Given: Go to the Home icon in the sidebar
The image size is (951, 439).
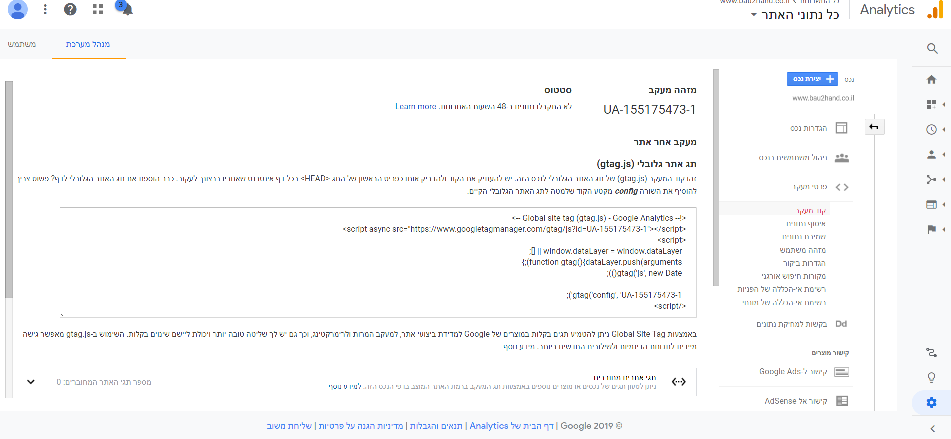Looking at the screenshot, I should (932, 79).
